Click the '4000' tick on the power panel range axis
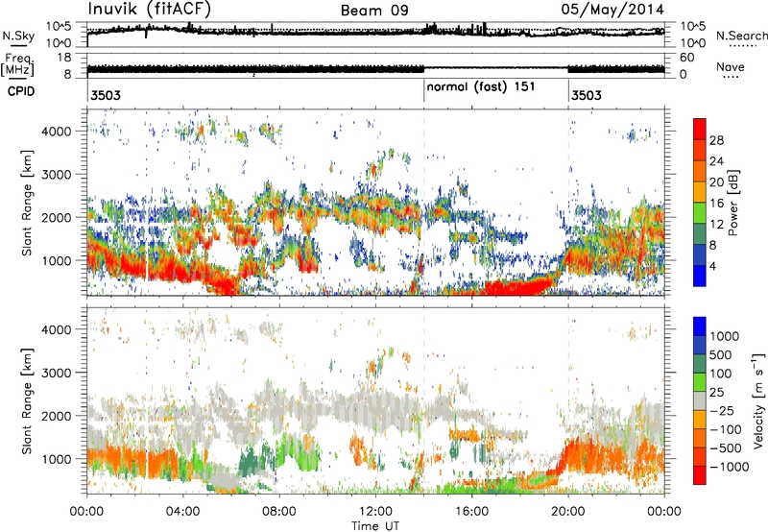 [x=57, y=132]
